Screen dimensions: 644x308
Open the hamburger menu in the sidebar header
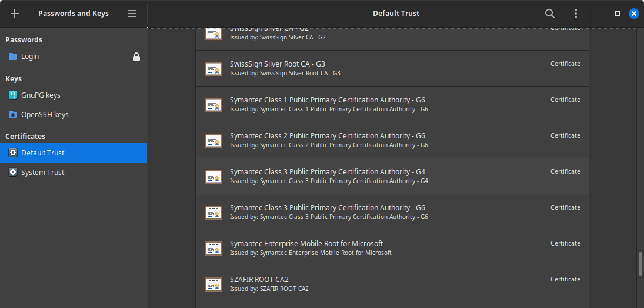(x=132, y=14)
